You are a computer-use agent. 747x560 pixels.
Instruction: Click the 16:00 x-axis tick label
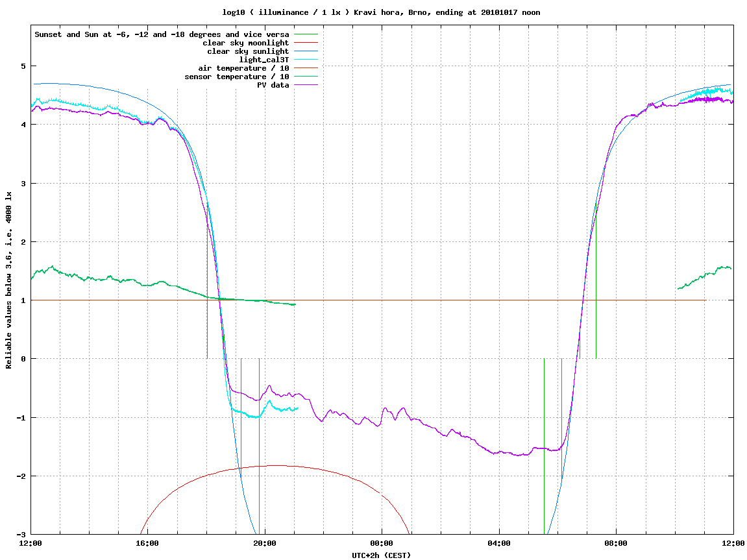[148, 543]
